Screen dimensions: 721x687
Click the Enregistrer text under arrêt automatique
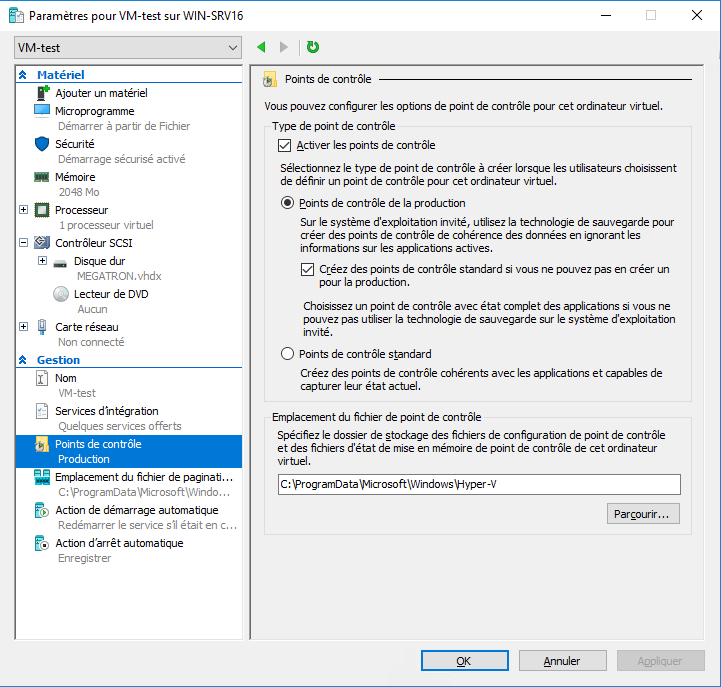[85, 558]
